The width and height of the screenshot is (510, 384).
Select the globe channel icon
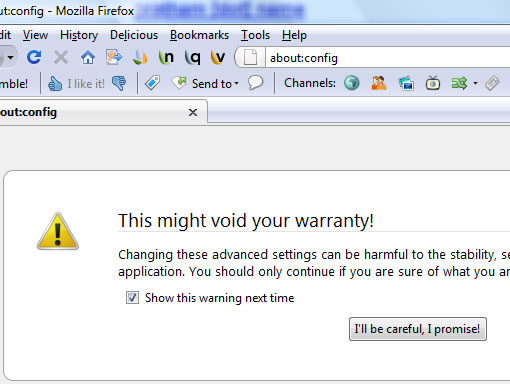point(351,83)
